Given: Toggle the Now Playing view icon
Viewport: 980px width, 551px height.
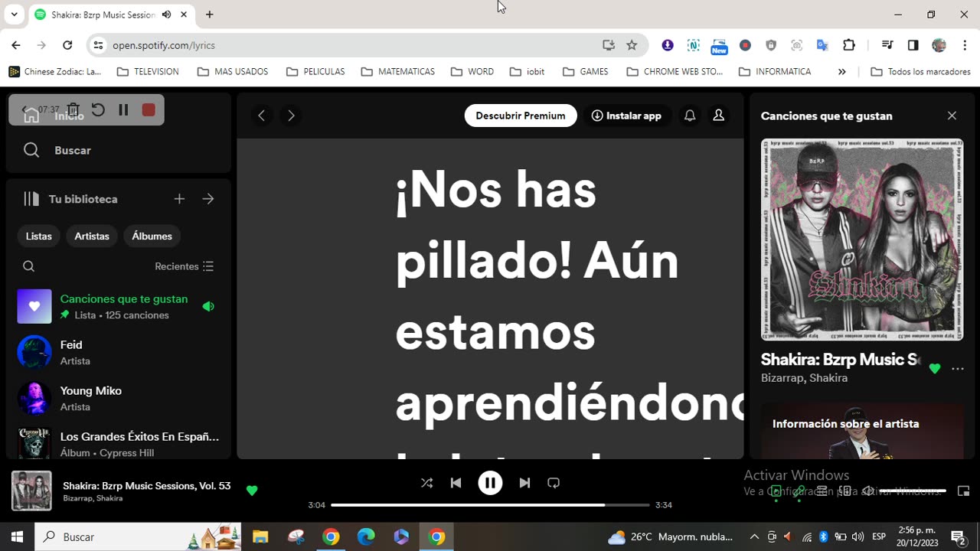Looking at the screenshot, I should (776, 491).
